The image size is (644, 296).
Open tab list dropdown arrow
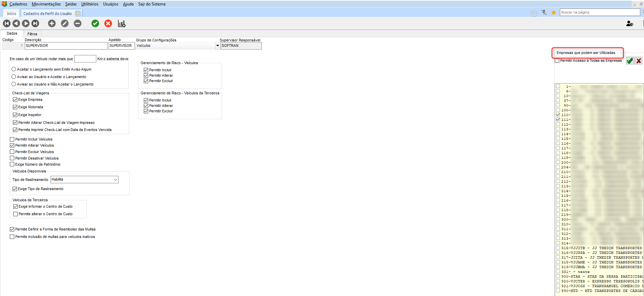click(534, 14)
